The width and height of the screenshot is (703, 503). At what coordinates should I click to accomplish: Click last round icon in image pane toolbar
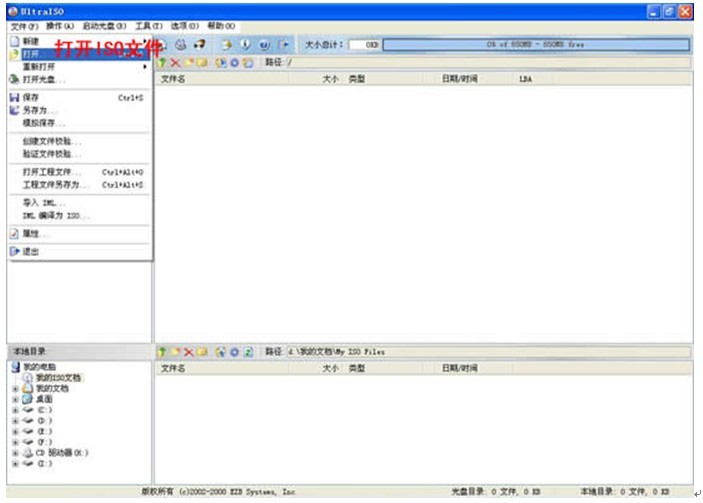[247, 63]
